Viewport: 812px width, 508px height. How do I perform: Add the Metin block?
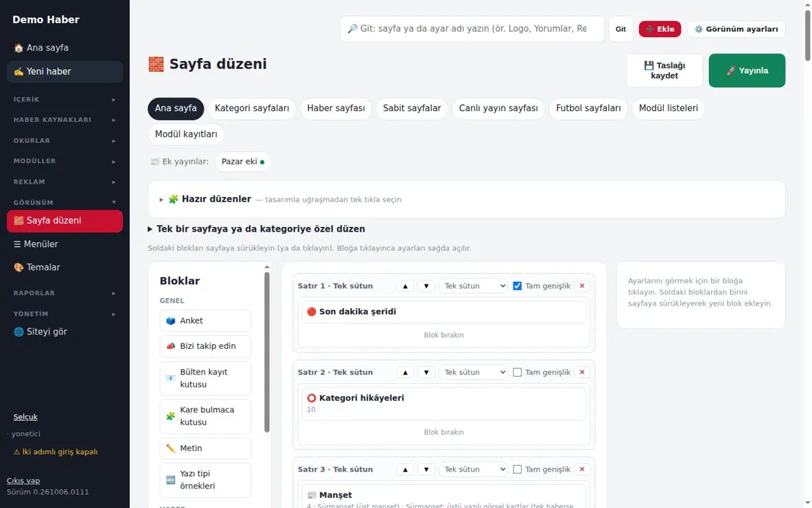206,448
